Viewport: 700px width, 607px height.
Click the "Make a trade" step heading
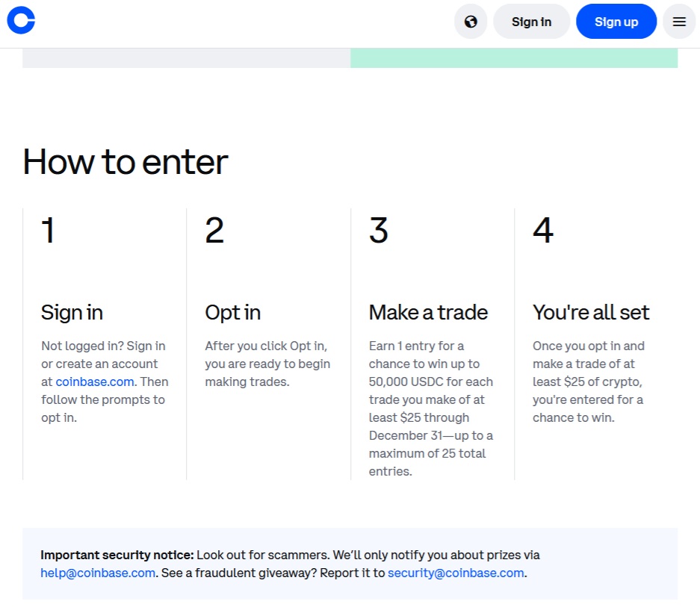(x=428, y=312)
